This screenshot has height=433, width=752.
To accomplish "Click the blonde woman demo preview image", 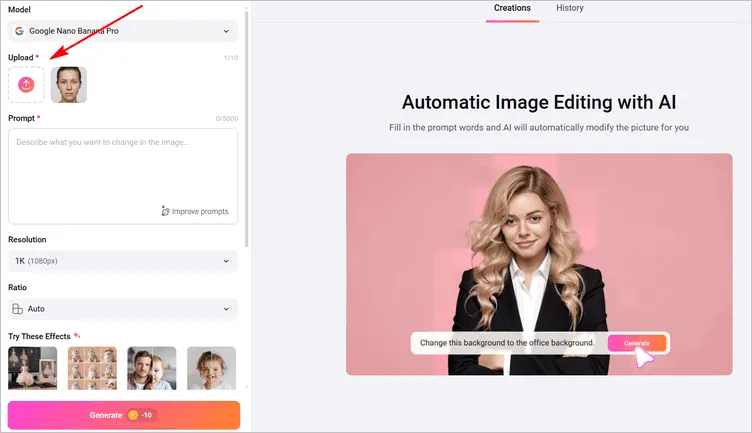I will coord(539,264).
